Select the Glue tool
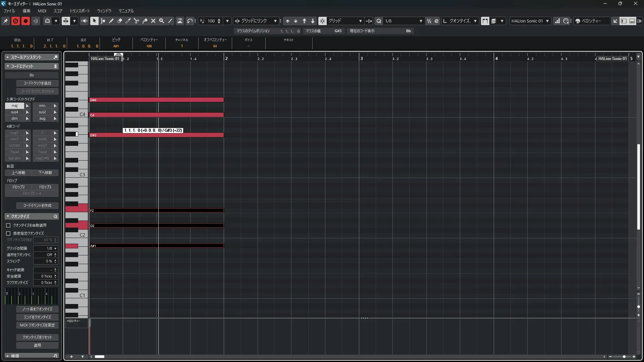Viewport: 644px width, 362px height. click(x=145, y=21)
